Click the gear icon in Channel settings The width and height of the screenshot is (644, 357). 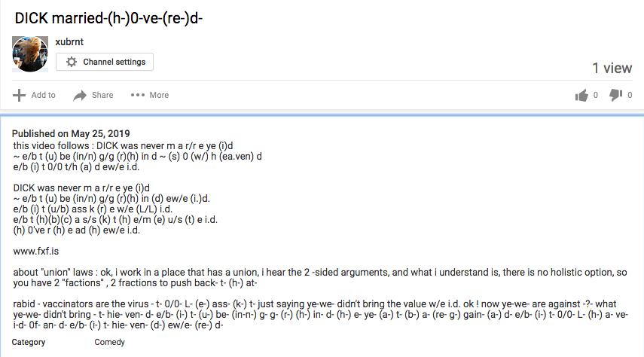(72, 62)
